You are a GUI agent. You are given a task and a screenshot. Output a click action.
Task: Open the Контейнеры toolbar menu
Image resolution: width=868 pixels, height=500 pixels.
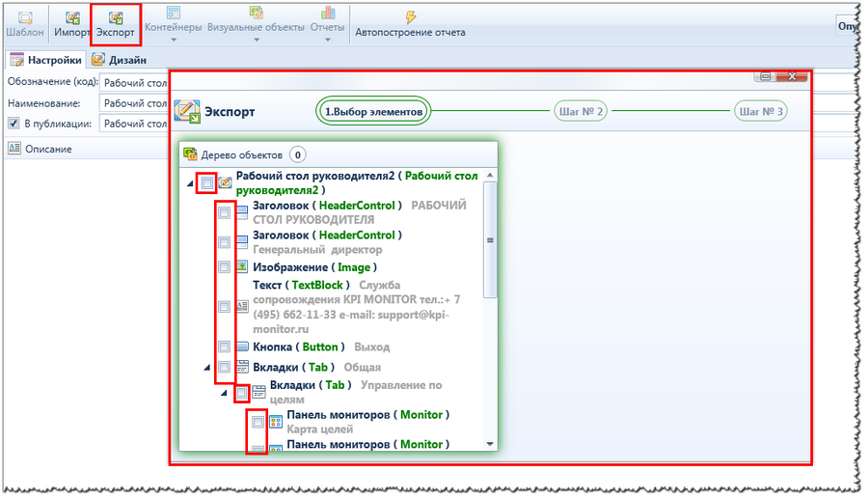pos(173,24)
